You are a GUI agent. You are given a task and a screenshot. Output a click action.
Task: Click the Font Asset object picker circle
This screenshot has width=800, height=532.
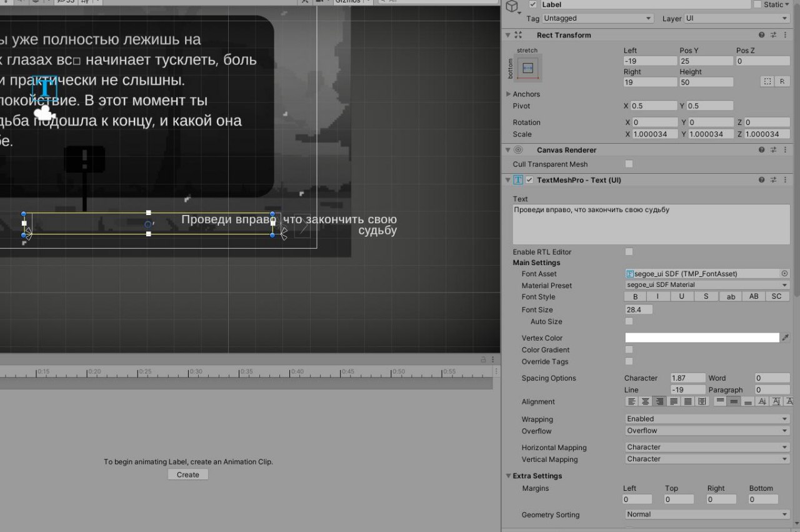coord(785,274)
